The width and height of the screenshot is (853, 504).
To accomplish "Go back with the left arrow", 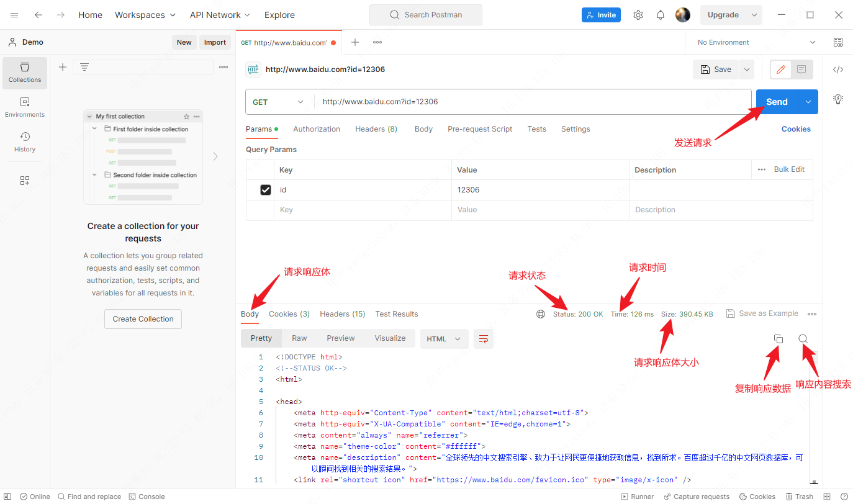I will [x=38, y=15].
